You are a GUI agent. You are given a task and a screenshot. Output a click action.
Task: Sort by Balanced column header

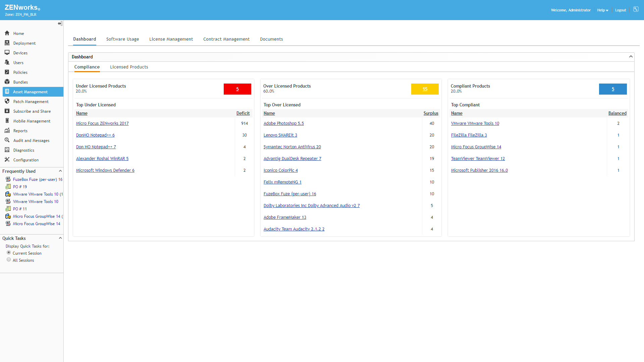(617, 113)
